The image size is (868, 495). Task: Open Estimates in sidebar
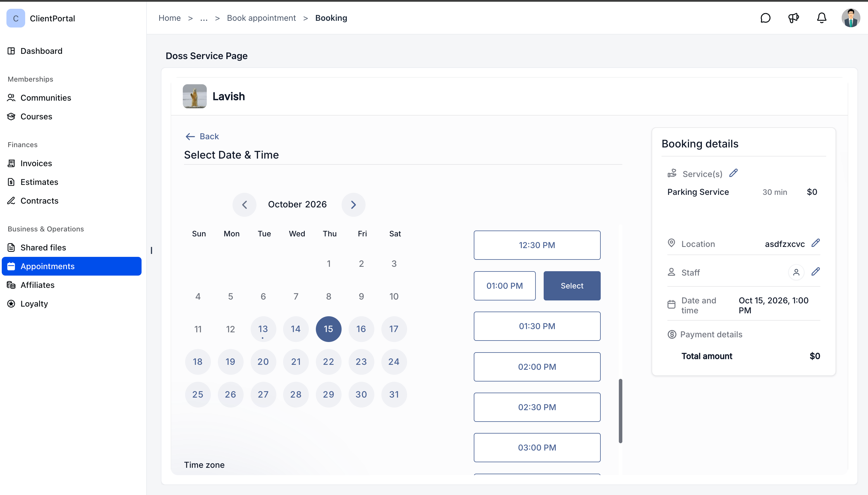point(72,182)
